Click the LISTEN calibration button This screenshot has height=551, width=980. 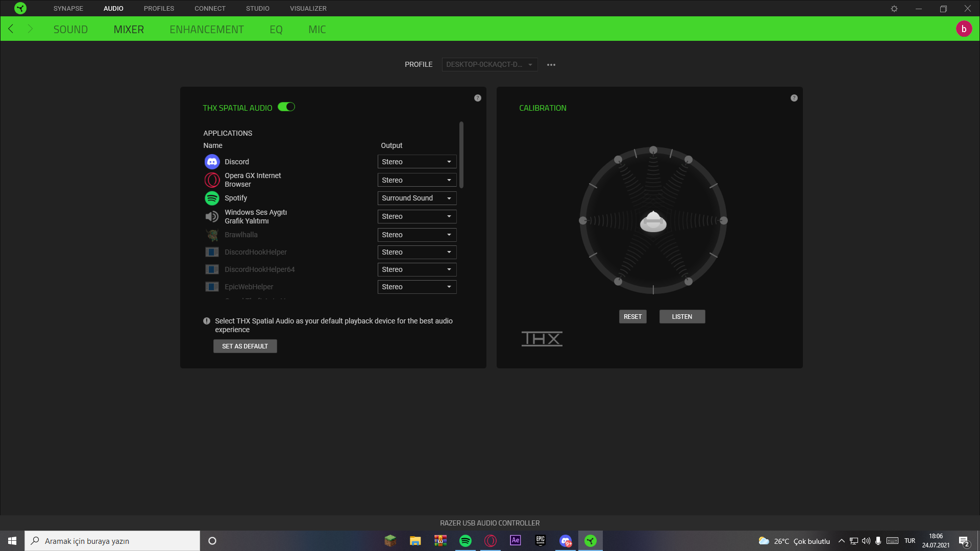click(681, 317)
